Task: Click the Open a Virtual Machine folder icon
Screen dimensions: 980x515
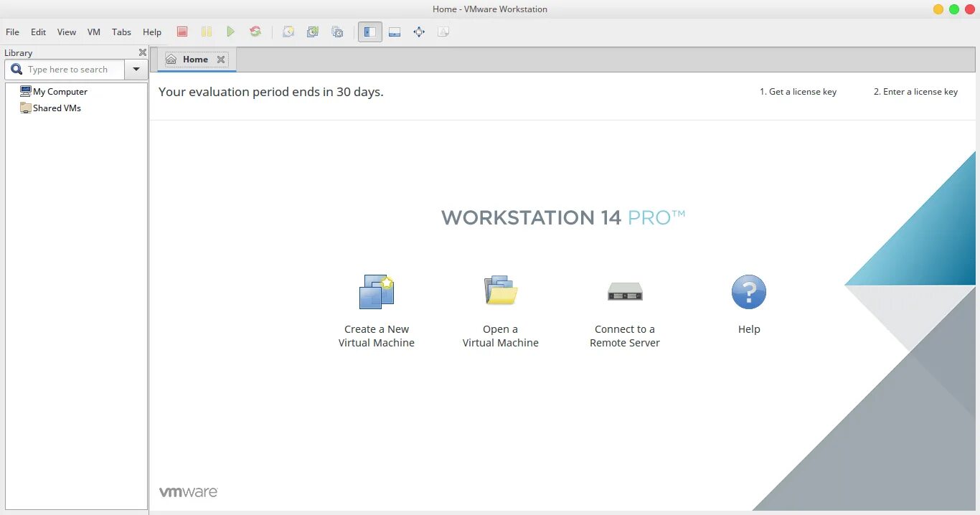Action: click(501, 290)
